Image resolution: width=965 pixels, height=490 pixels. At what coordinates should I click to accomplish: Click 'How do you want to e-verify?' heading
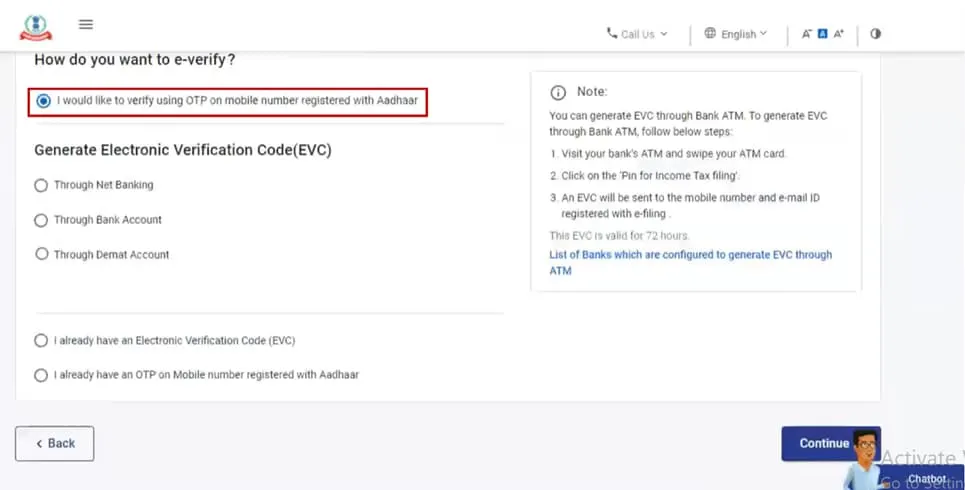click(135, 60)
